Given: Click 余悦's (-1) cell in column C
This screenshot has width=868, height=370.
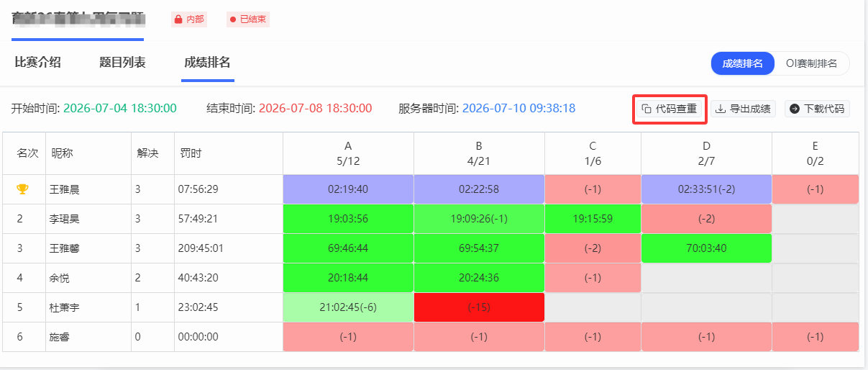Looking at the screenshot, I should tap(593, 278).
